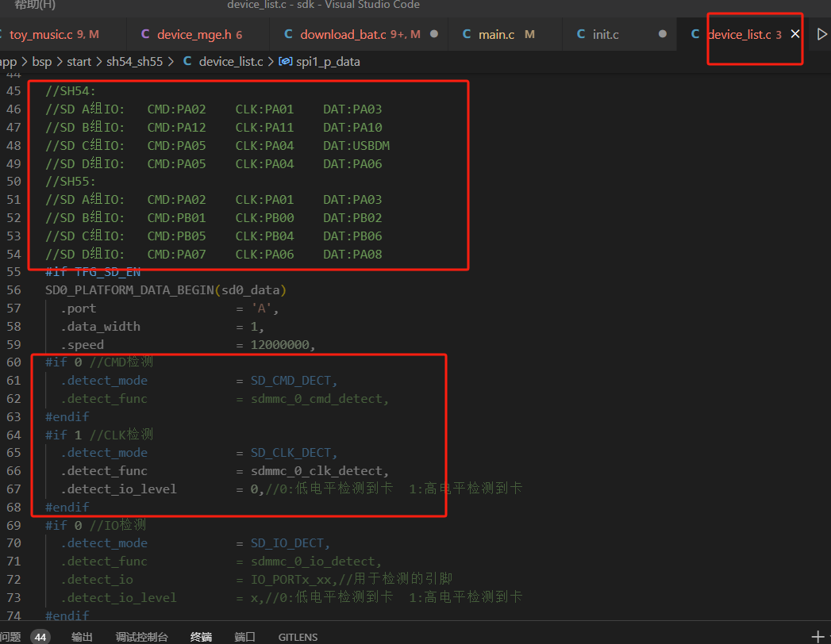Click the DAT:USBDM comment text

click(356, 146)
